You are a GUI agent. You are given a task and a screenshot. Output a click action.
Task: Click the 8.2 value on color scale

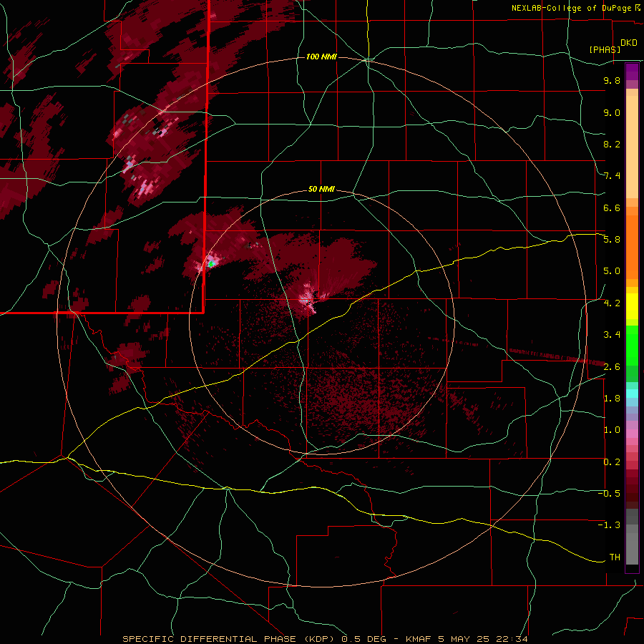coord(612,144)
